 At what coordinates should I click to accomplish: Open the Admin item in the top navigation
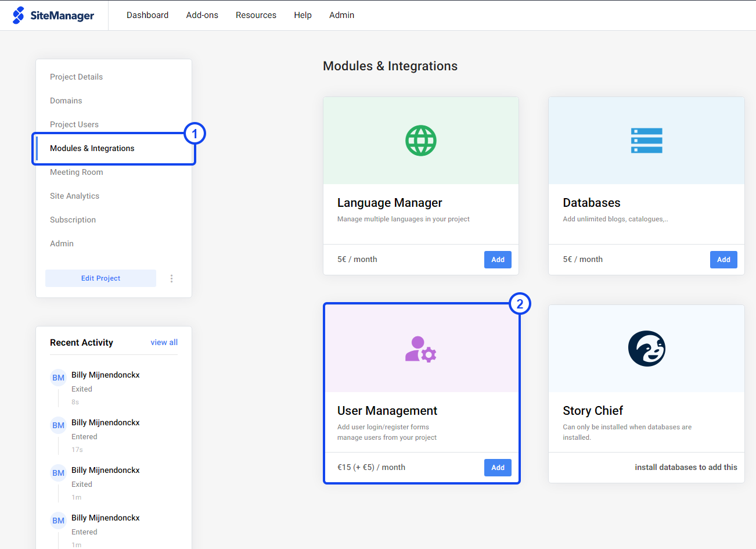pyautogui.click(x=341, y=15)
